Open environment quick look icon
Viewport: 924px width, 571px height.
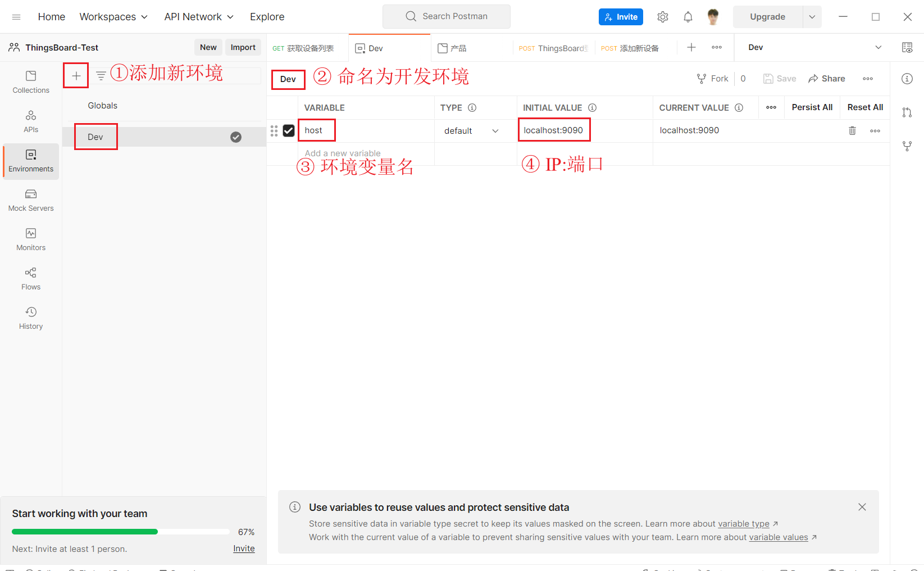pos(907,48)
